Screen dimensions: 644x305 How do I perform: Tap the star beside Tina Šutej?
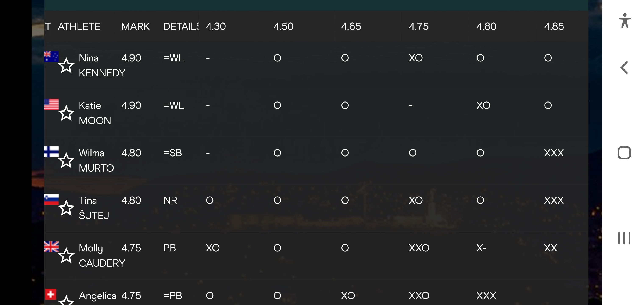coord(66,208)
